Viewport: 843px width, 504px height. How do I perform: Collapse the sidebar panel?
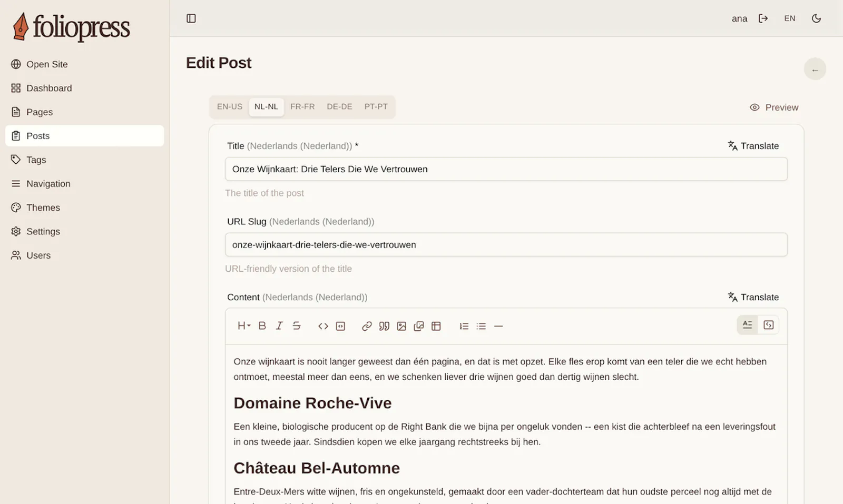[x=191, y=18]
